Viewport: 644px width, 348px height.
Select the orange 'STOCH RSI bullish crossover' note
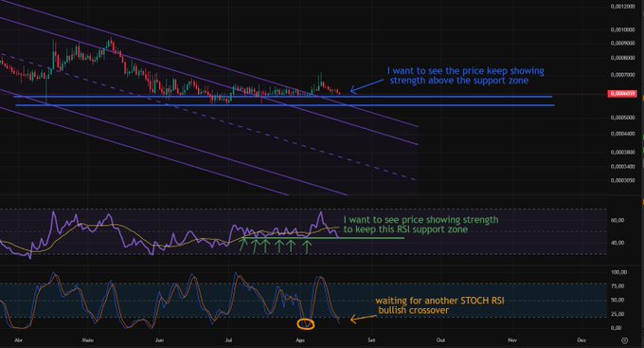coord(439,305)
